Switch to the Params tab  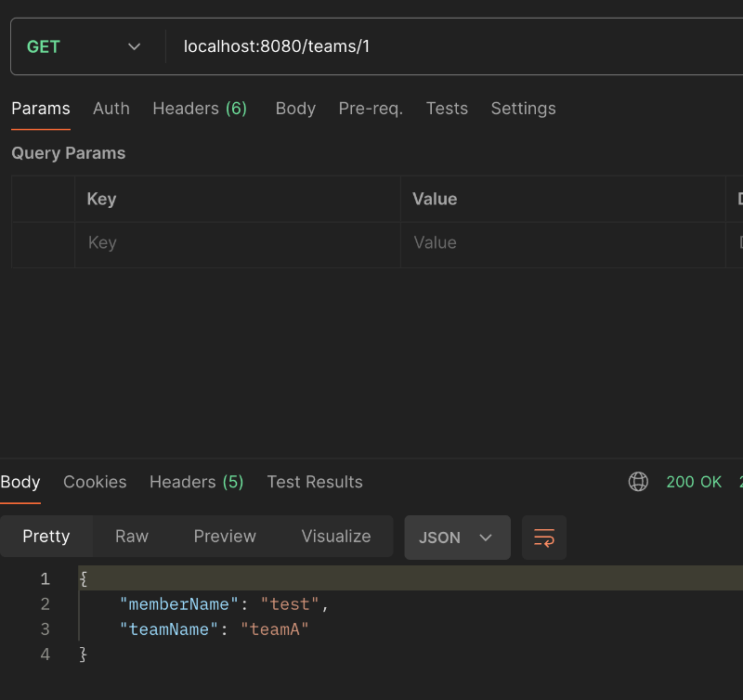pos(41,109)
